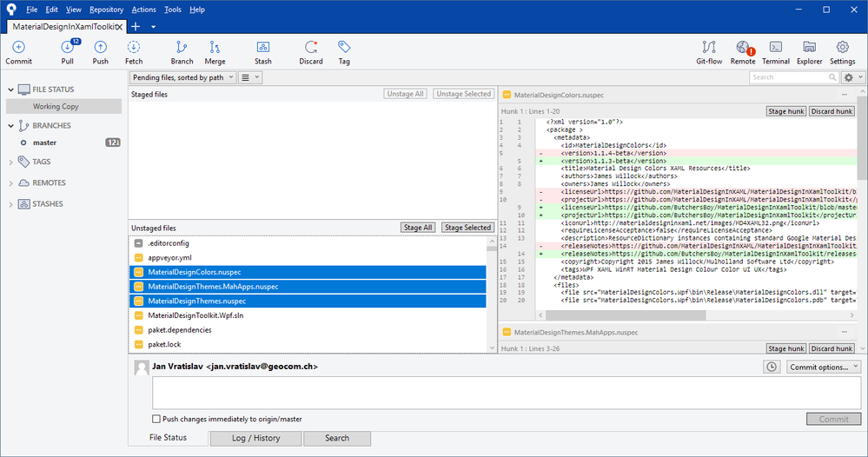868x457 pixels.
Task: Click in the Search input field
Action: [788, 77]
